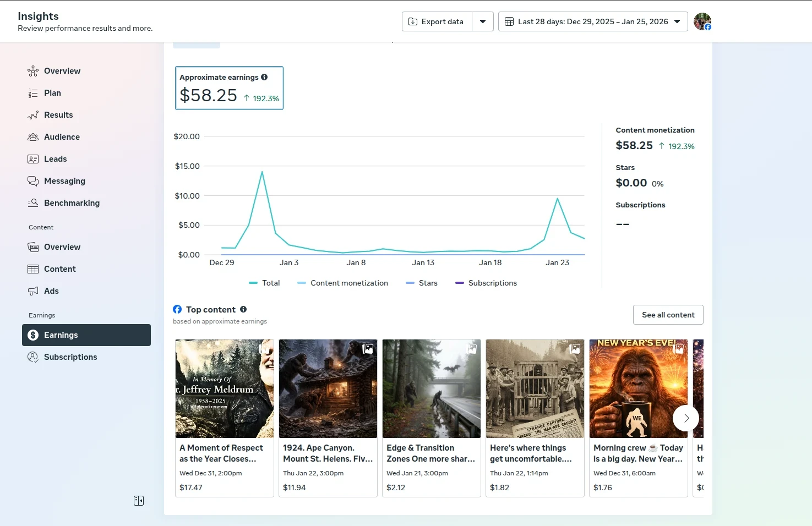Toggle the Total series in chart legend
Screen dimensions: 812x526
pyautogui.click(x=264, y=283)
